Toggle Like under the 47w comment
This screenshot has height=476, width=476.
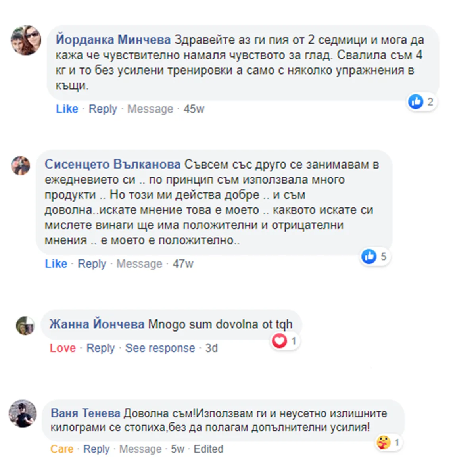[x=56, y=263]
